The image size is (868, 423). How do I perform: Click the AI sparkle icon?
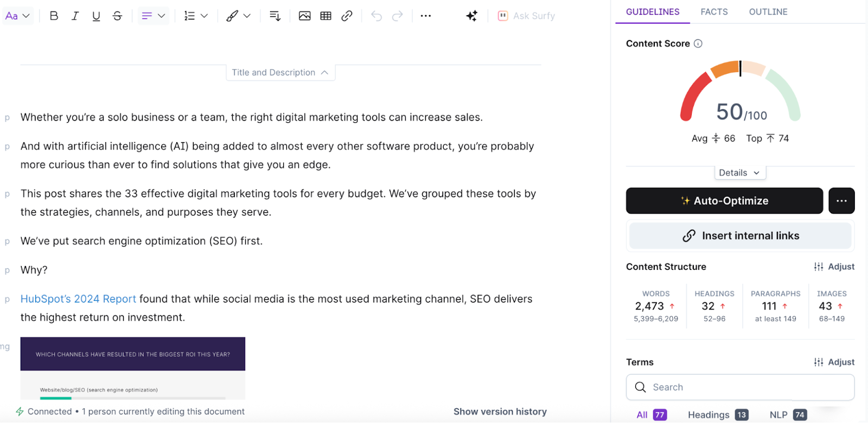click(x=471, y=16)
